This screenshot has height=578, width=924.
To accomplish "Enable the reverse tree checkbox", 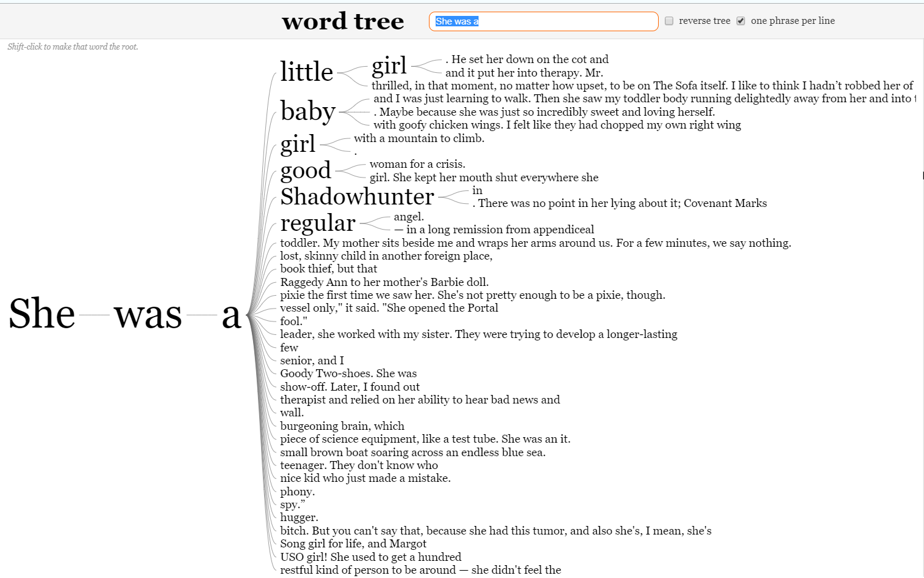I will (x=669, y=21).
